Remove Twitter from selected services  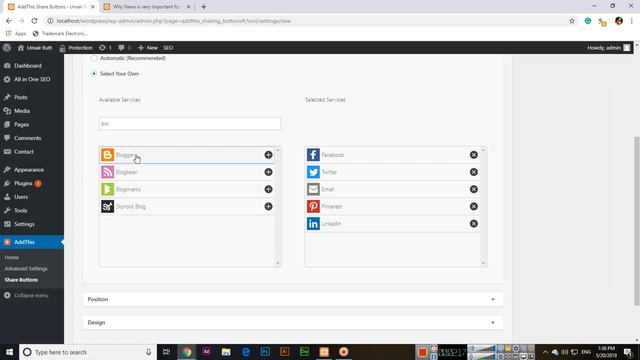point(473,172)
